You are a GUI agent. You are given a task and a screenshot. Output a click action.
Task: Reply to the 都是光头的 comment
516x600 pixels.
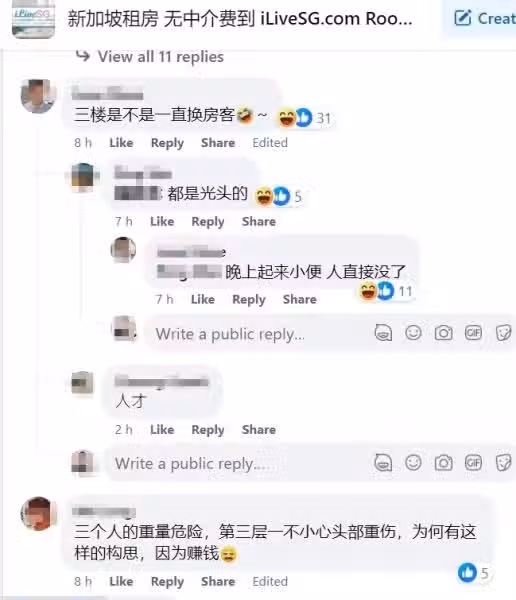(x=208, y=222)
